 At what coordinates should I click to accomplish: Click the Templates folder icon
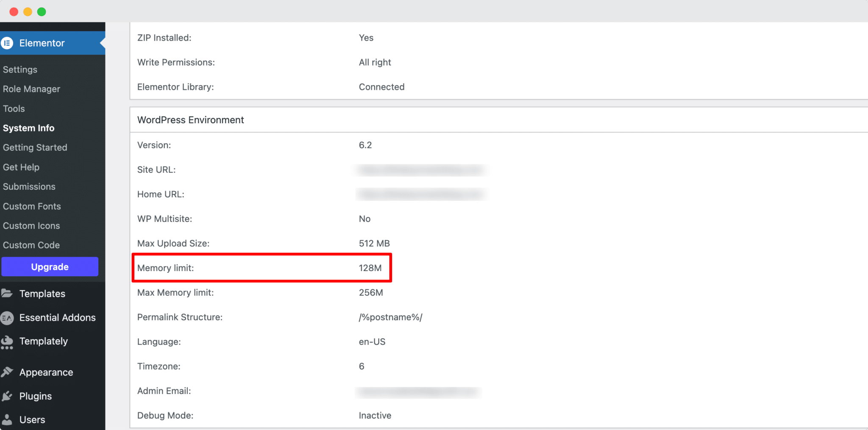click(x=7, y=293)
